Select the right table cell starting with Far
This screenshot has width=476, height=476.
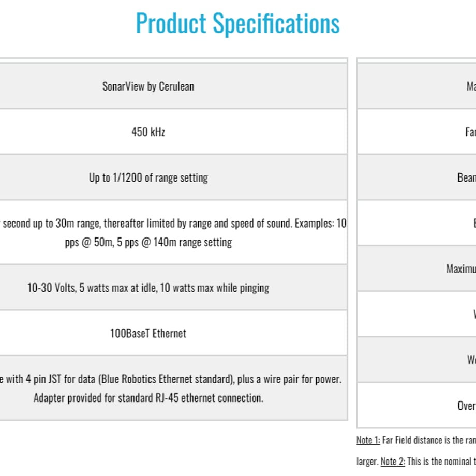[x=416, y=132]
